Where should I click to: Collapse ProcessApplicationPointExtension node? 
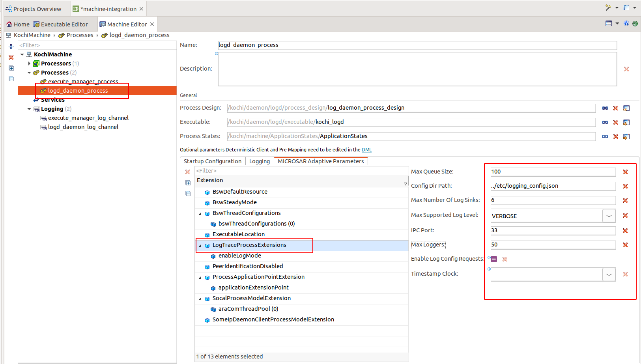click(200, 277)
